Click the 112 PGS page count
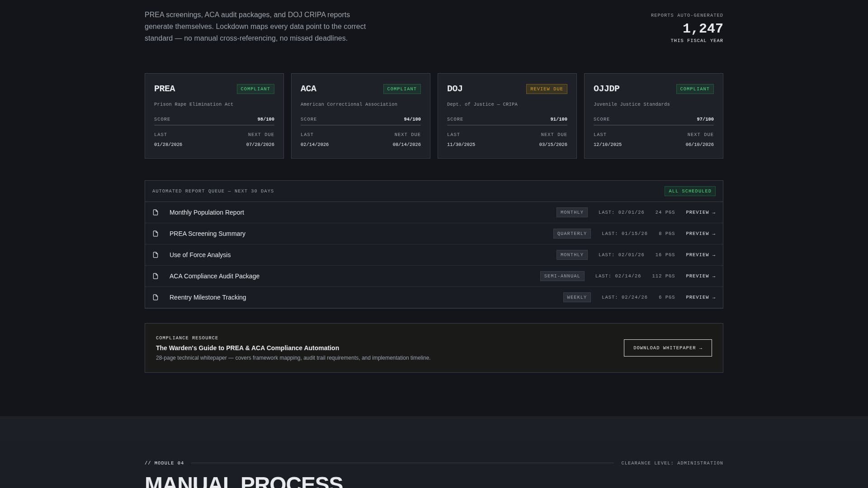868x488 pixels. tap(663, 276)
